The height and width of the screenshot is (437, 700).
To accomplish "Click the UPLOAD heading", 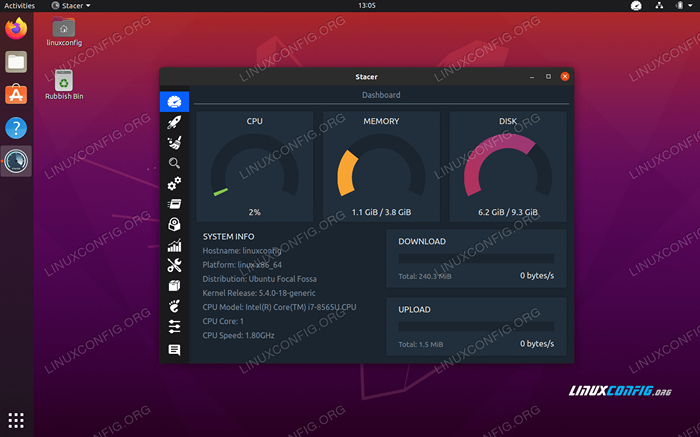I will (414, 310).
